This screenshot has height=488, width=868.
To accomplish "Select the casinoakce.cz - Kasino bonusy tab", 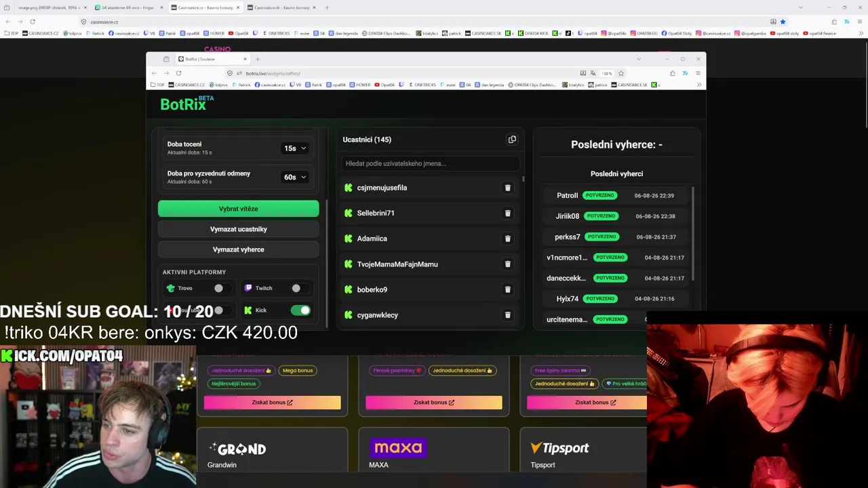I will pos(205,7).
